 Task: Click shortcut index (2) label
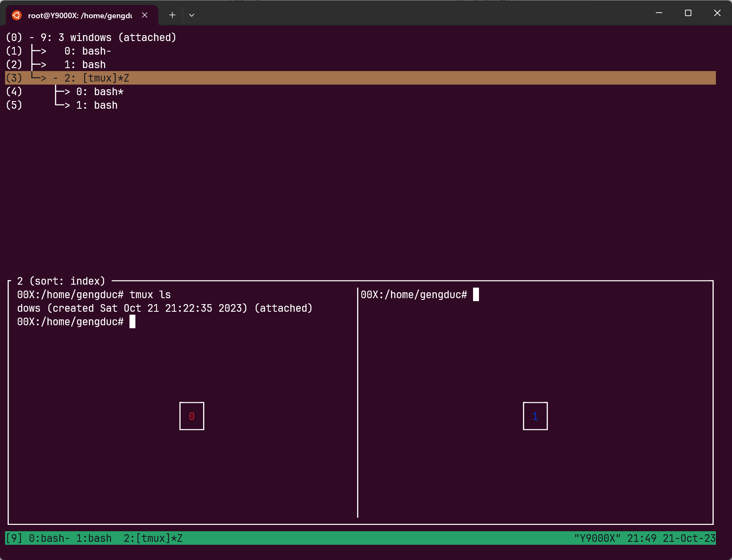click(x=14, y=65)
